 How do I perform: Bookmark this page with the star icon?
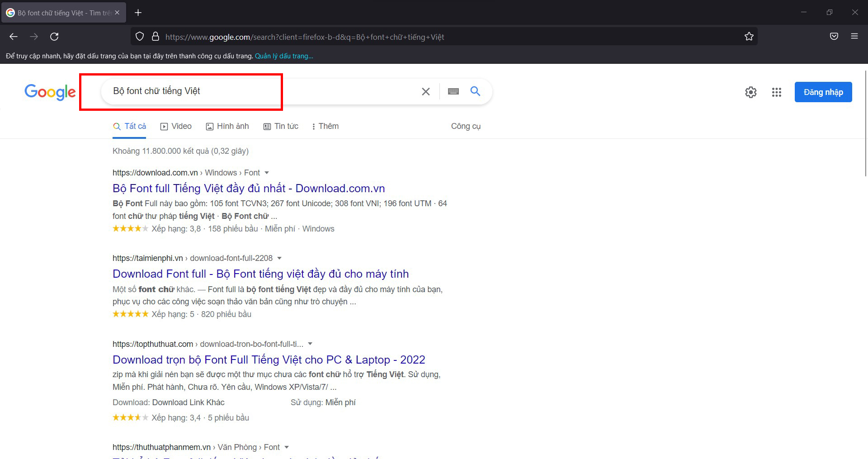(749, 37)
